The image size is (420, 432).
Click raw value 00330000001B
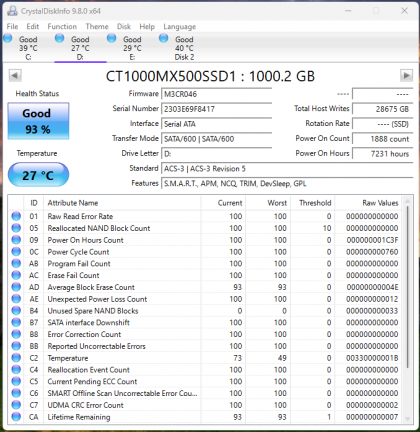click(x=372, y=358)
